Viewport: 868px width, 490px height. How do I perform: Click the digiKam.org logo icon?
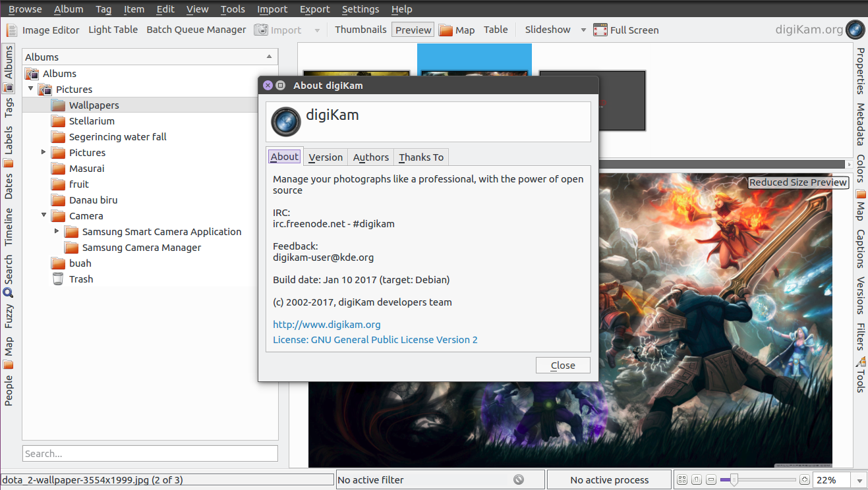(x=855, y=30)
